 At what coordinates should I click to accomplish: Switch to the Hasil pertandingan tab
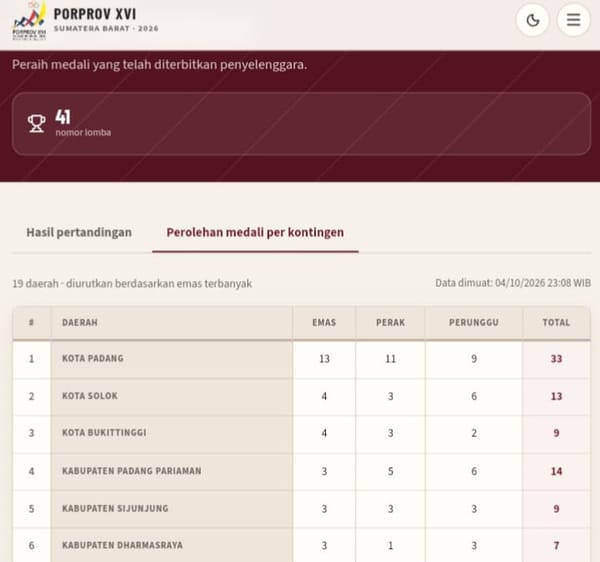79,232
